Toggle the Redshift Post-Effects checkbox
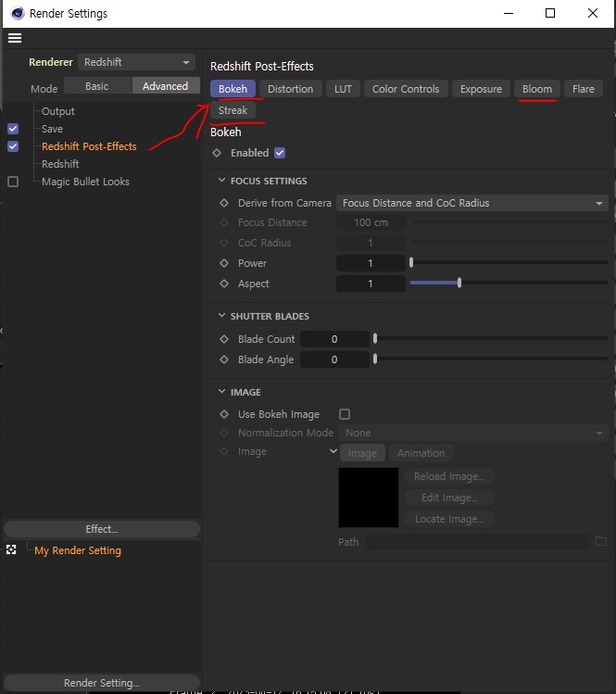616x694 pixels. click(13, 146)
